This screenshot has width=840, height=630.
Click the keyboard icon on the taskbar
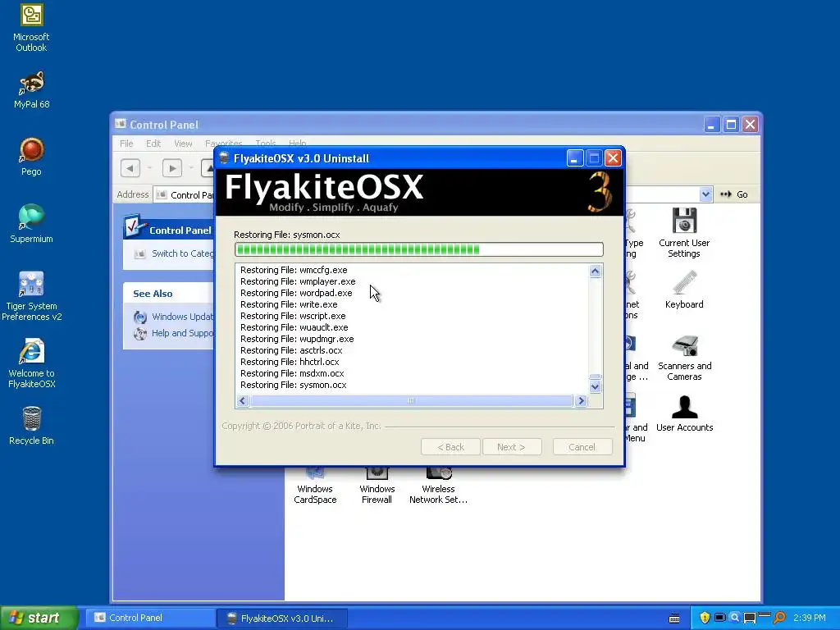point(674,619)
